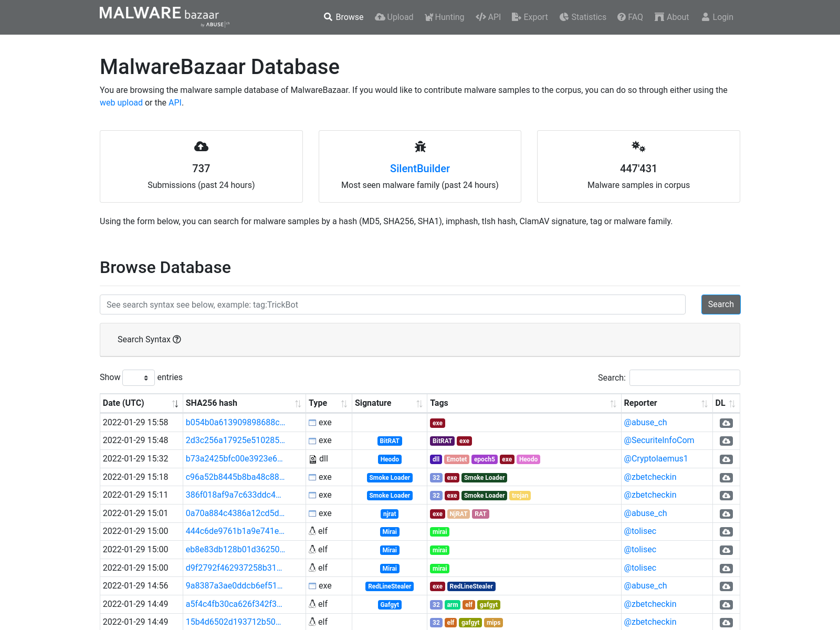Click the NjRAT tag
Viewport: 840px width, 630px height.
coord(458,514)
